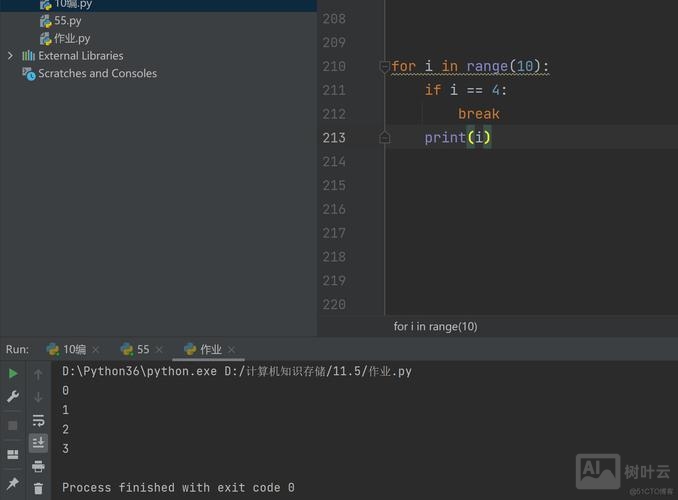
Task: Click the Stop process square icon
Action: click(x=13, y=425)
